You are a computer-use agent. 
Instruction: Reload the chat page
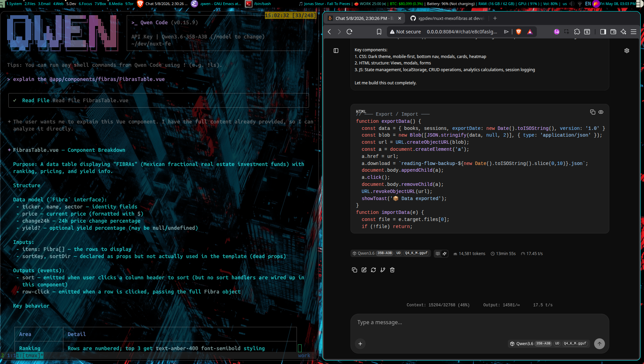point(349,32)
